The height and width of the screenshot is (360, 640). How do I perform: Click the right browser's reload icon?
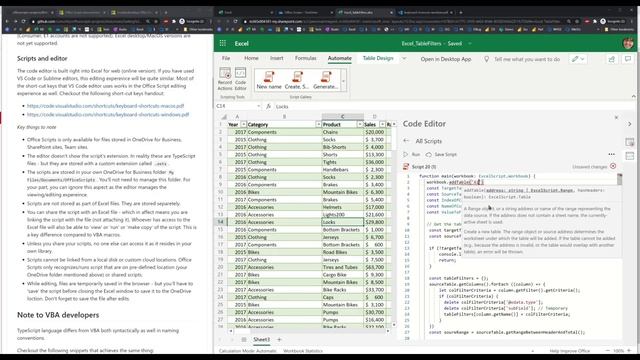(236, 21)
